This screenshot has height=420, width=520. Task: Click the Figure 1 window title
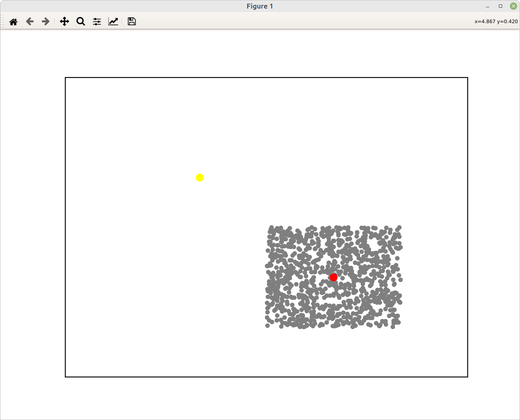pos(260,6)
